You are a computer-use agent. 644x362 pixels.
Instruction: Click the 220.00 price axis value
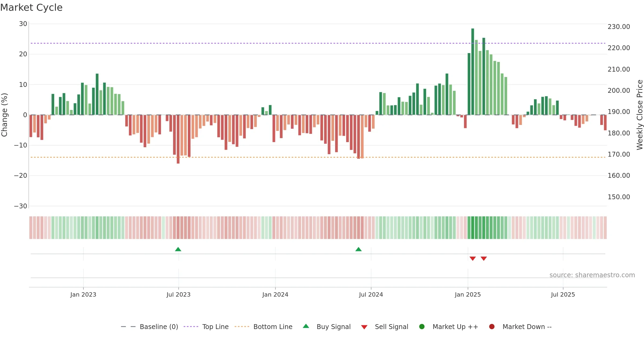pos(619,48)
